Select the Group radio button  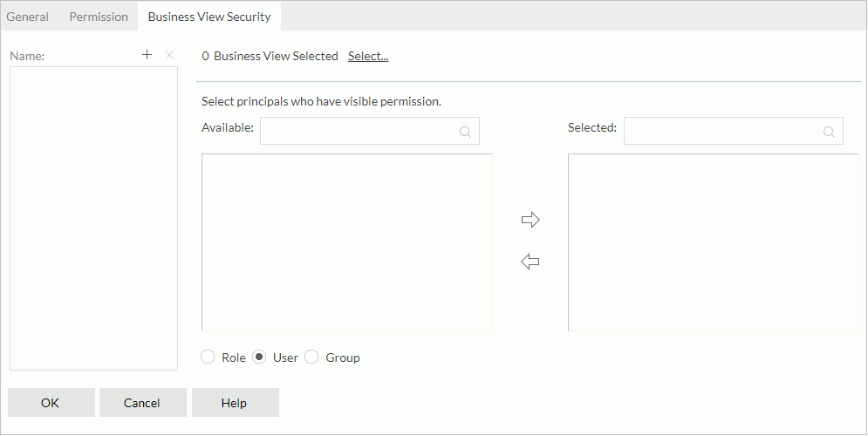click(x=311, y=357)
